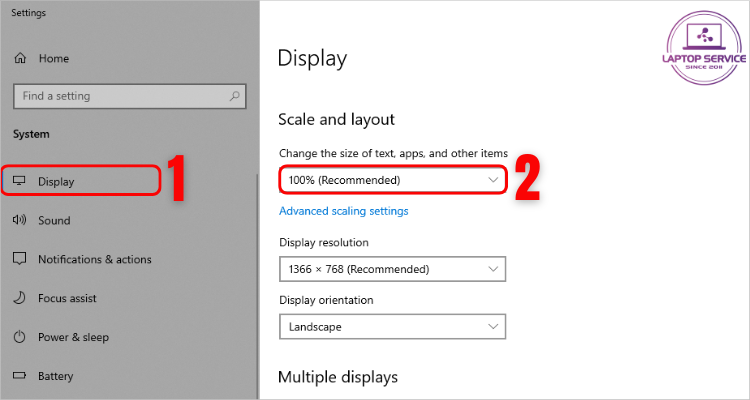The image size is (750, 400).
Task: Go to Home settings label
Action: click(x=54, y=58)
